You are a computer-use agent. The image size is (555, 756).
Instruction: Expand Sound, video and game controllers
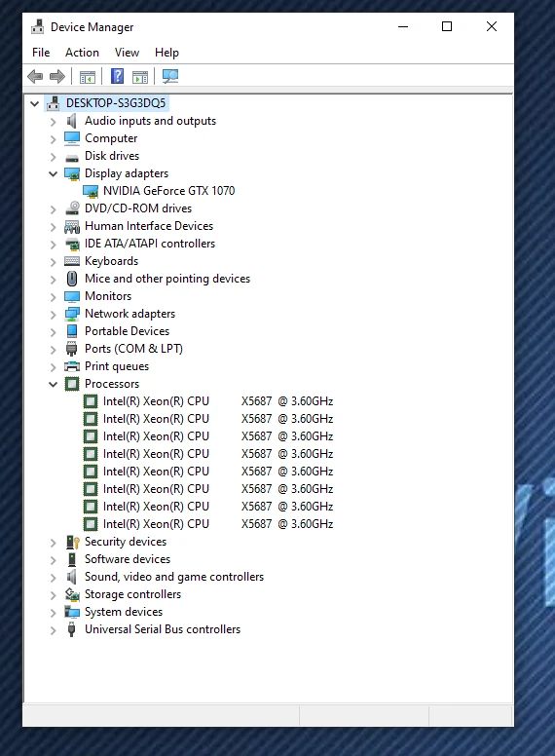(53, 577)
